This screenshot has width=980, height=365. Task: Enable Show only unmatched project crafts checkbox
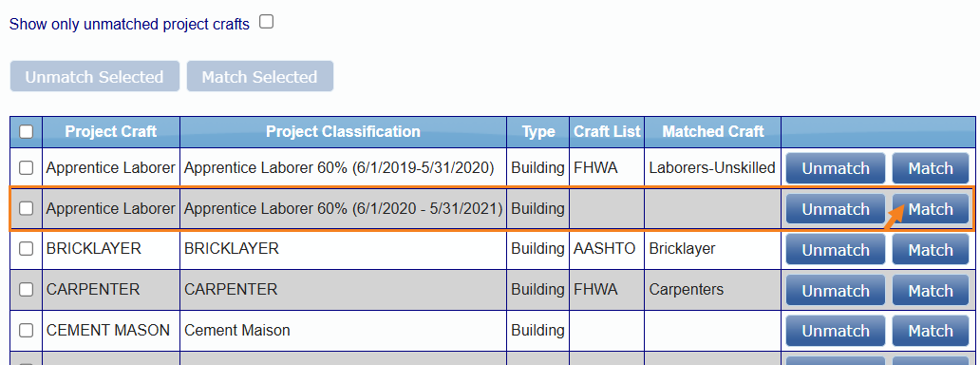pos(267,23)
